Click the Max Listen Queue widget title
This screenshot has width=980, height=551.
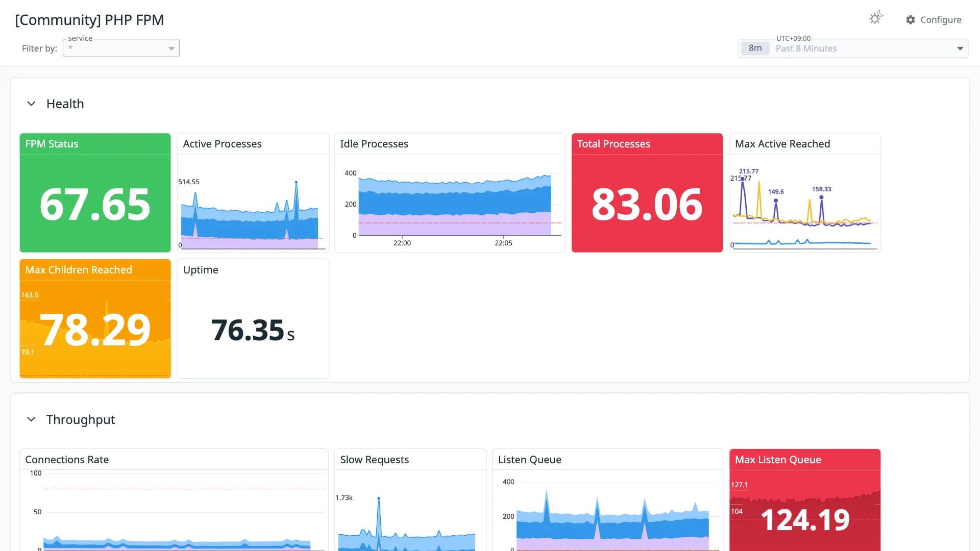tap(778, 460)
